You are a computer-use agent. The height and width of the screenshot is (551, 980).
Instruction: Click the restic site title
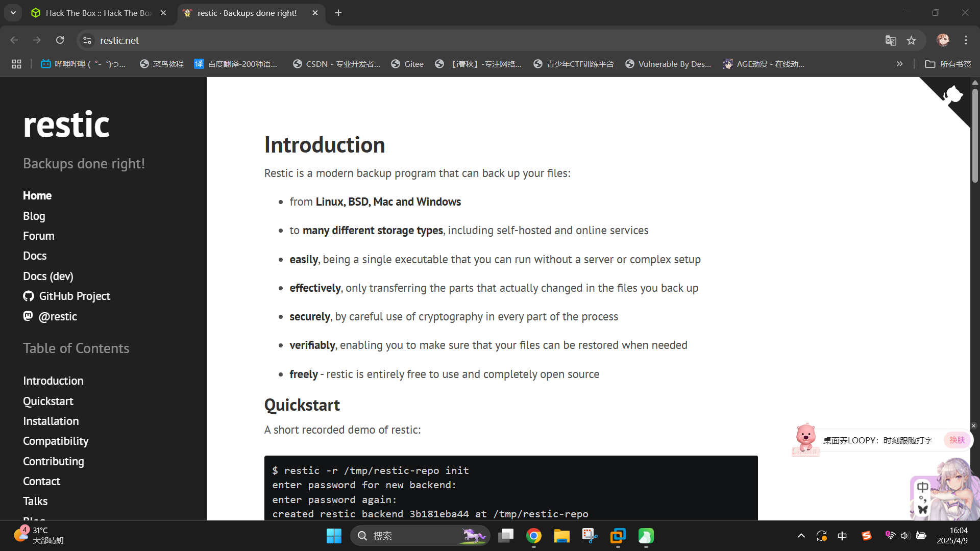click(x=66, y=124)
